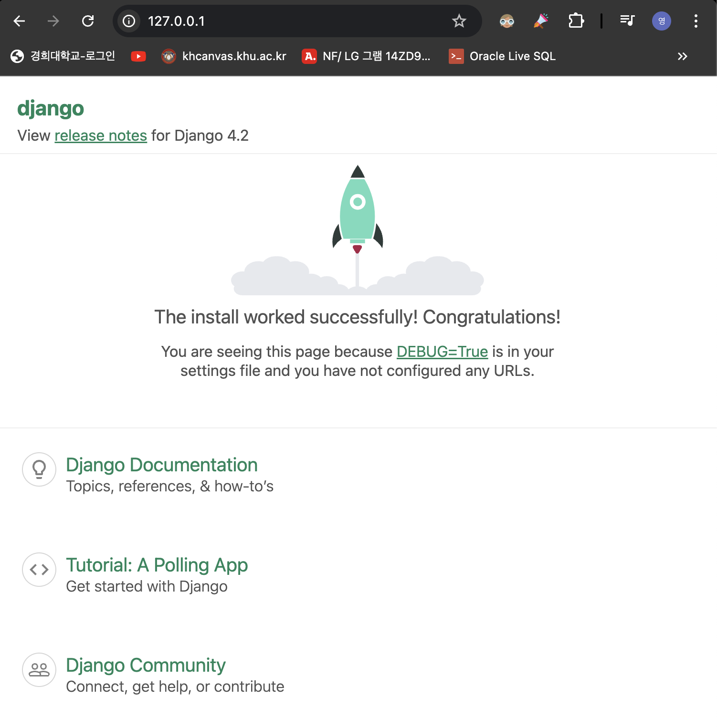Click the code brackets tutorial icon

39,570
